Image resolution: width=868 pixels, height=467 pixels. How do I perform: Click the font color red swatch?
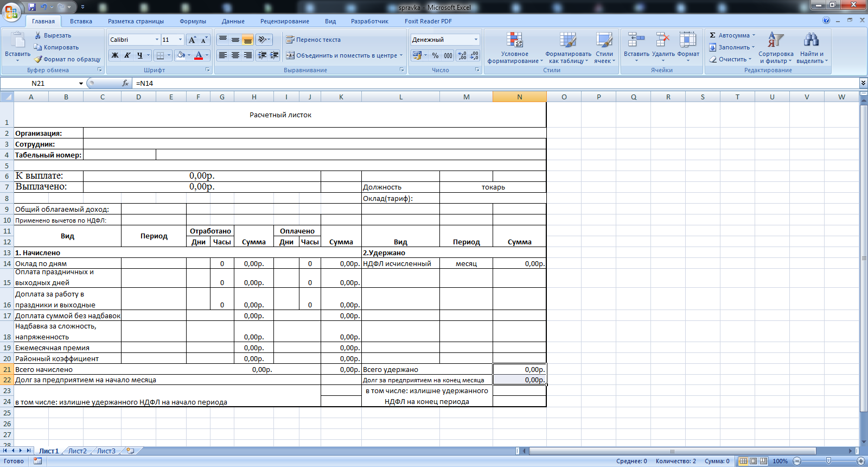click(199, 55)
